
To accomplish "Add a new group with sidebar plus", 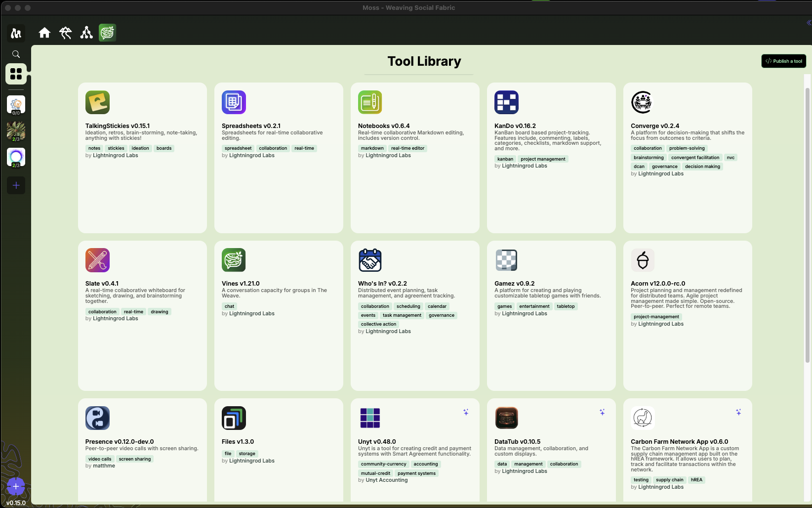I will [x=16, y=185].
